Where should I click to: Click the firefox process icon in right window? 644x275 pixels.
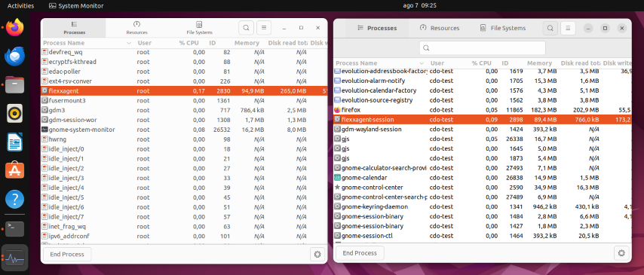337,110
